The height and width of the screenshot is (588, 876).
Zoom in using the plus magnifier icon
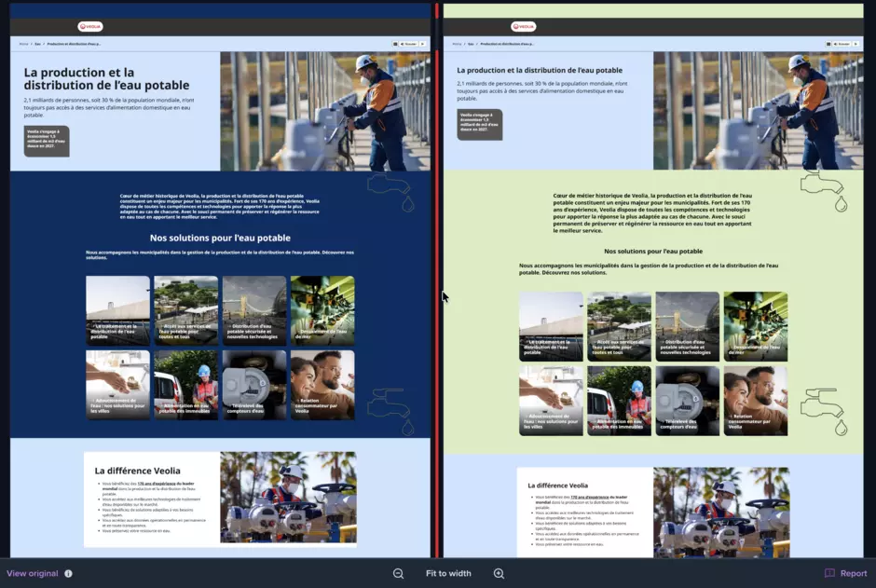[x=499, y=573]
